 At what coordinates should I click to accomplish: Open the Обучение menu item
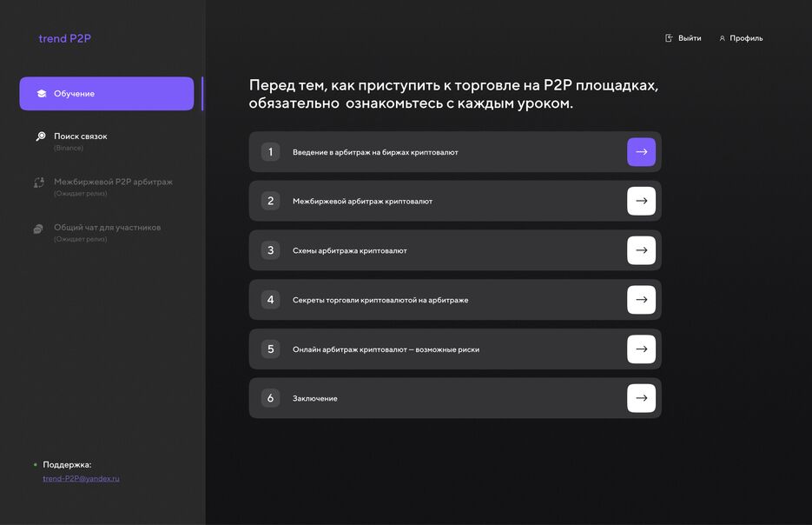click(x=107, y=94)
